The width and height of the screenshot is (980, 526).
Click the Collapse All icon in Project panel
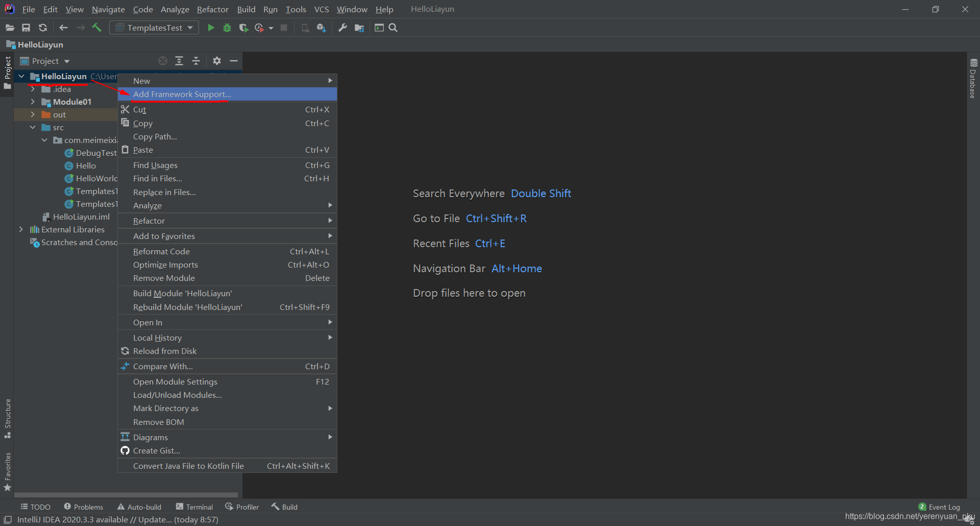[x=196, y=61]
